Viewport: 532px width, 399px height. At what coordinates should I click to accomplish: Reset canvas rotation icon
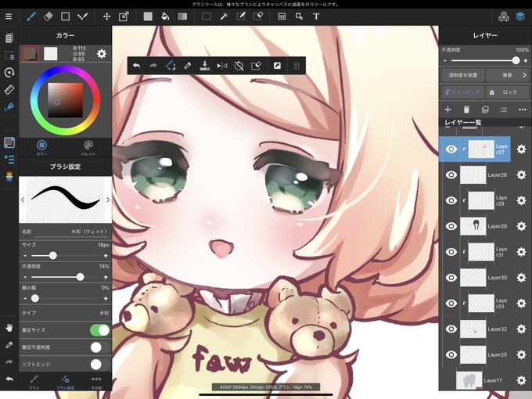tap(239, 66)
